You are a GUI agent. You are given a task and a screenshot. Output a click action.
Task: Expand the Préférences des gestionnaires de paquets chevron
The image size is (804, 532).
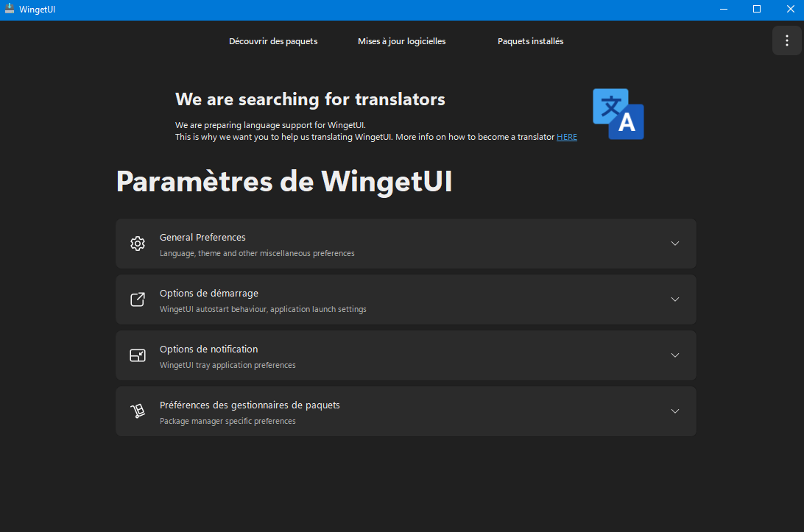pos(674,411)
